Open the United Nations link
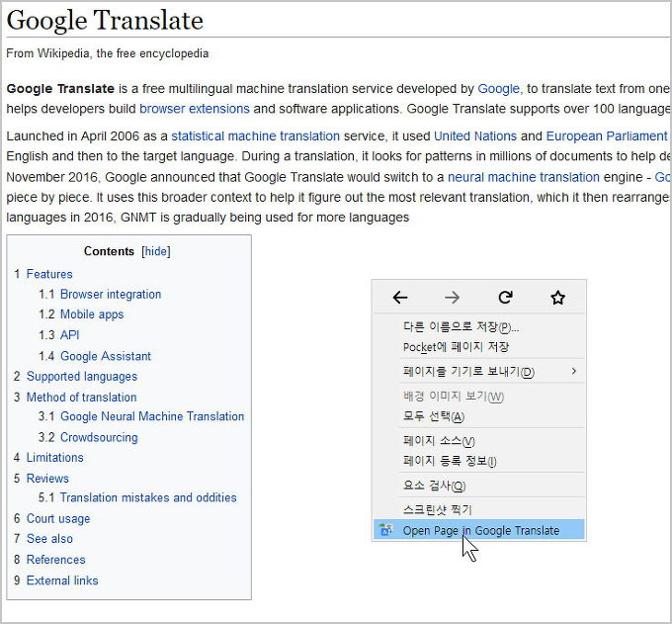 (x=475, y=135)
